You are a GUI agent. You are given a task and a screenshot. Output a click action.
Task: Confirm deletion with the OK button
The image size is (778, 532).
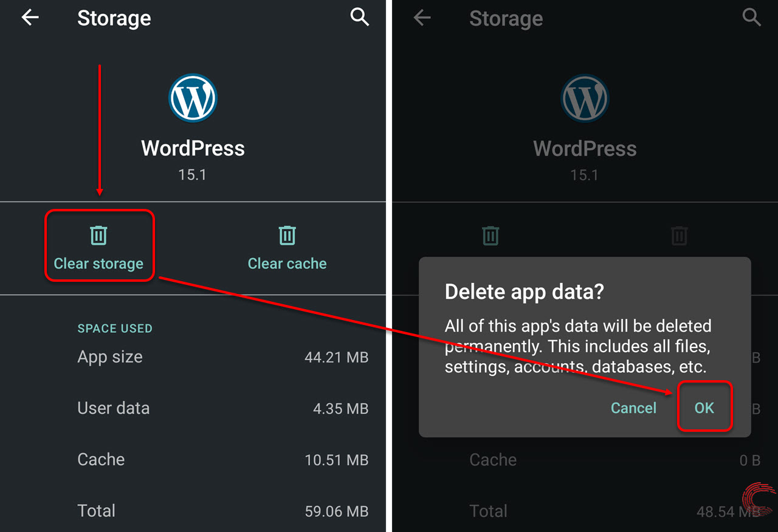704,408
